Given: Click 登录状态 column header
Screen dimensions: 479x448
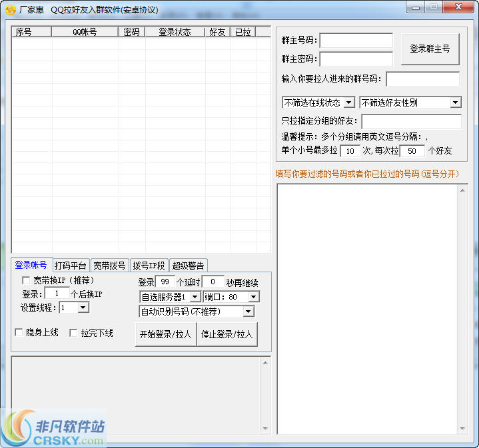Looking at the screenshot, I should click(175, 32).
